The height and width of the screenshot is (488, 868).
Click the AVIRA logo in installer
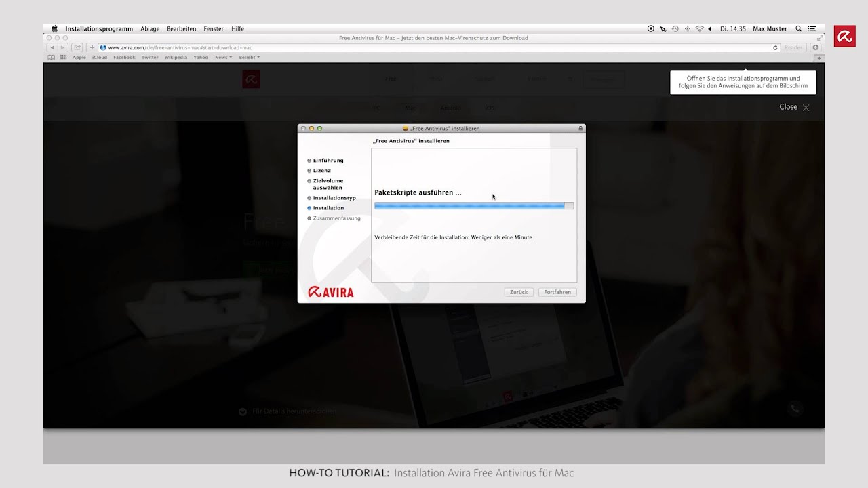coord(331,292)
